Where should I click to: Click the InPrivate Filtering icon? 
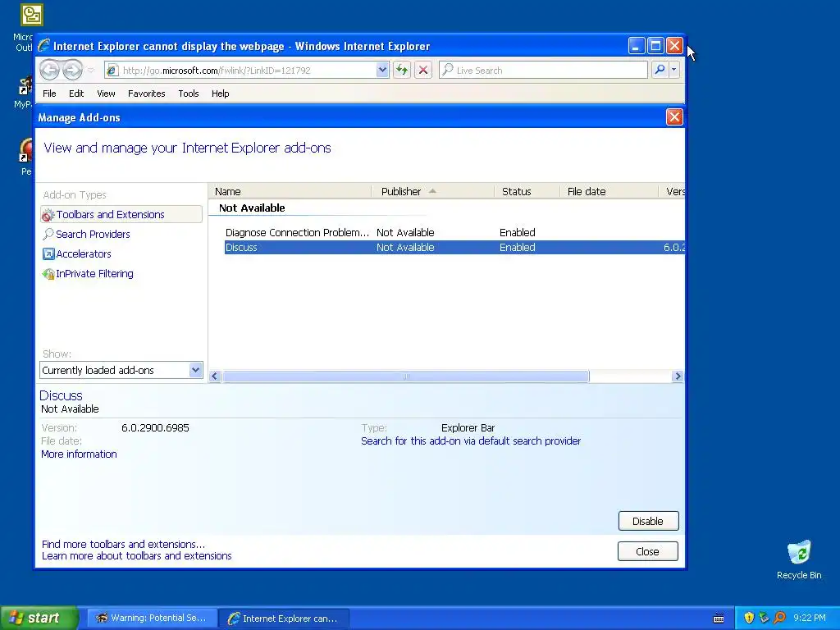48,274
